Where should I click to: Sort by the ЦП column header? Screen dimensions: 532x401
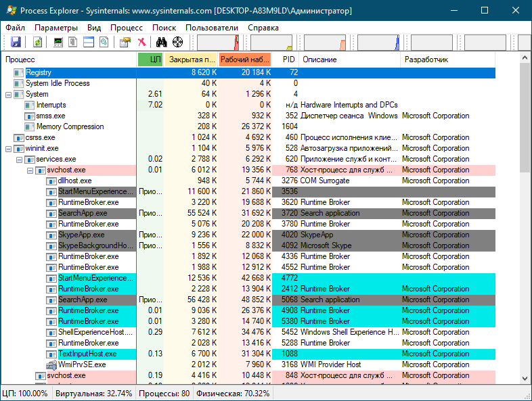150,60
